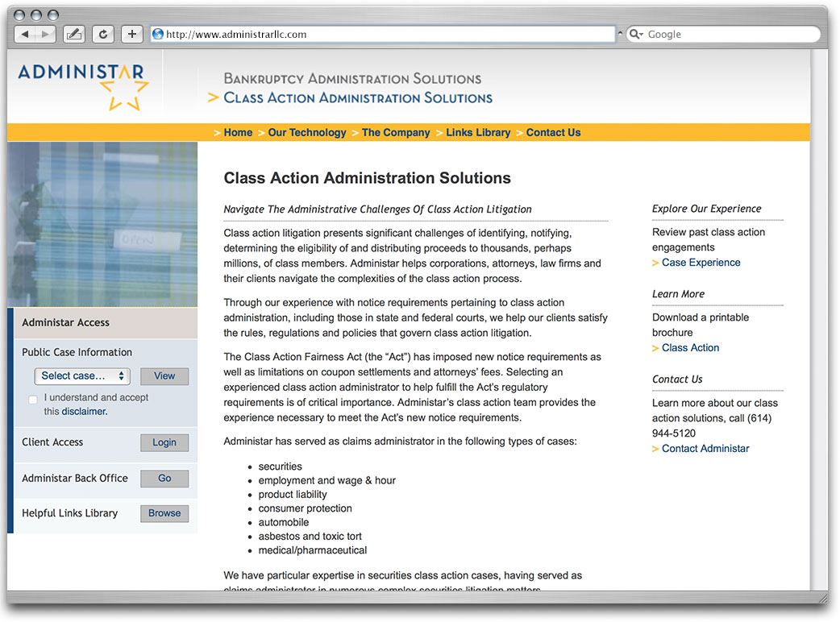The width and height of the screenshot is (840, 622).
Task: Click the 'Administar Access' sidebar heading
Action: coord(65,322)
